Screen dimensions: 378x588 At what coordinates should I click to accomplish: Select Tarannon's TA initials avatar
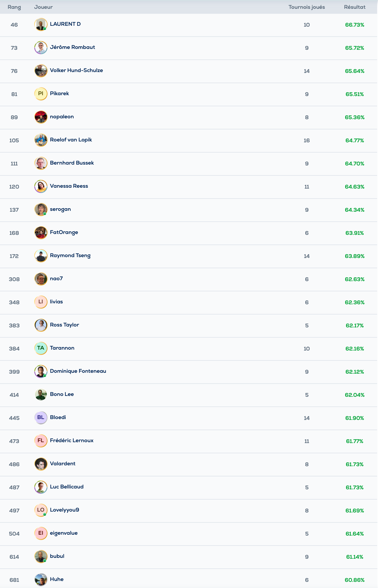(41, 348)
